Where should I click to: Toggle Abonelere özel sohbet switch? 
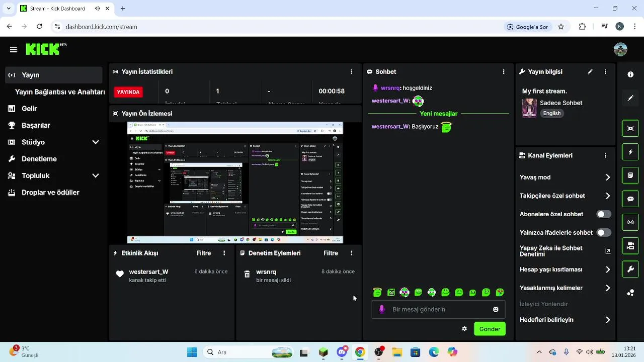point(604,214)
